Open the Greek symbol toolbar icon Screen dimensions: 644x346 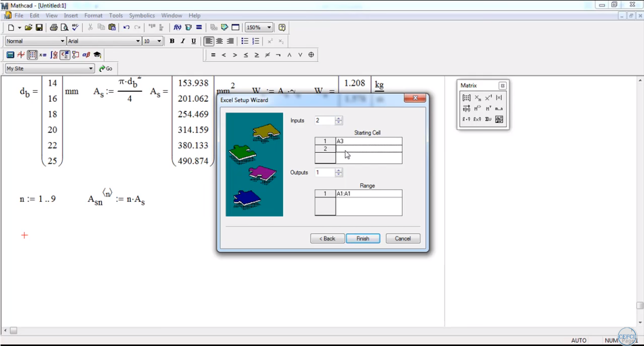click(86, 55)
